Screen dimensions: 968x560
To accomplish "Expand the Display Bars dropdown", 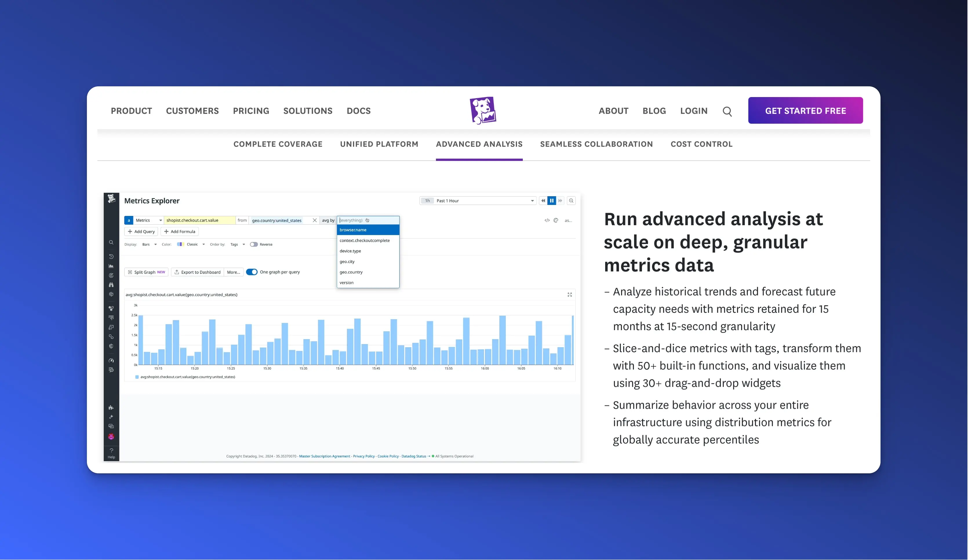I will (150, 244).
